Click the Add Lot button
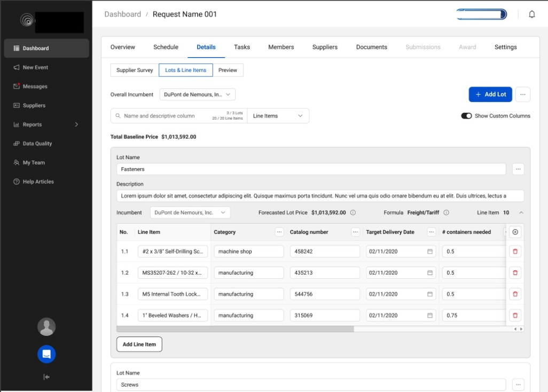The image size is (548, 392). pyautogui.click(x=490, y=94)
